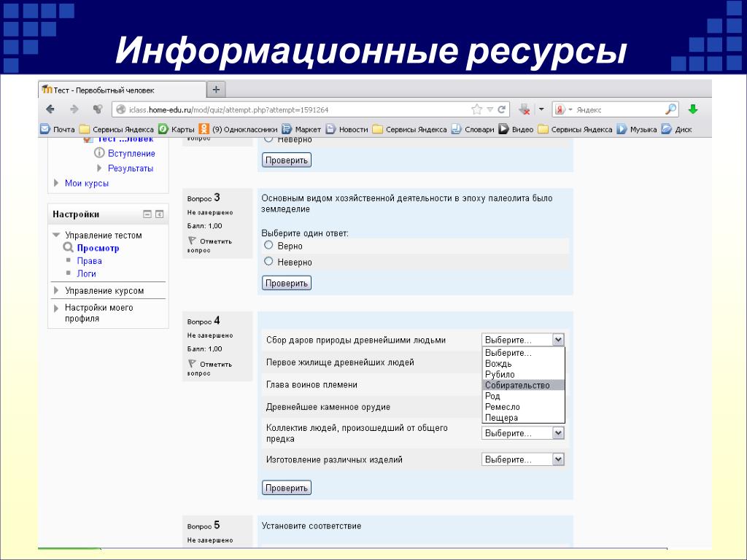Expand the Результаты tree item
Screen dimensions: 747x560
pos(99,168)
